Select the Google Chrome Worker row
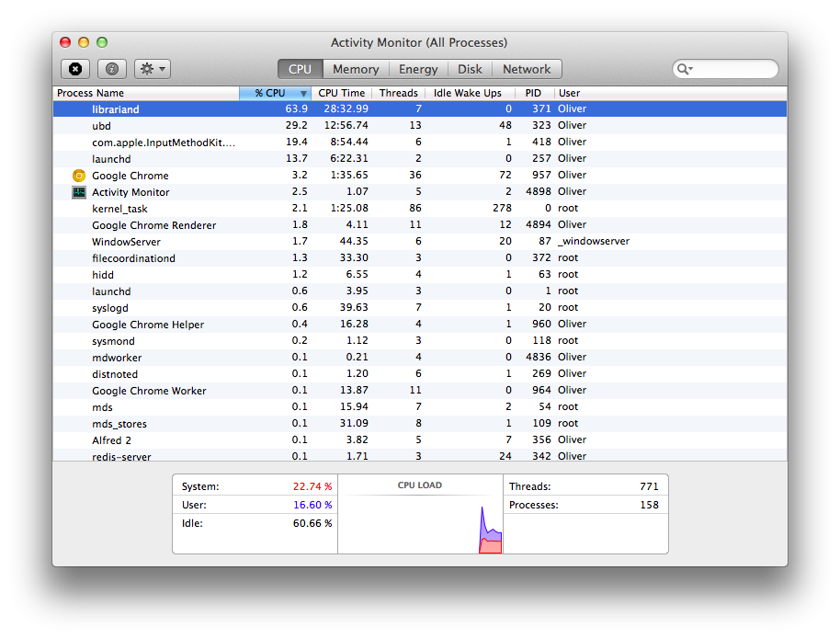840x639 pixels. click(x=420, y=391)
